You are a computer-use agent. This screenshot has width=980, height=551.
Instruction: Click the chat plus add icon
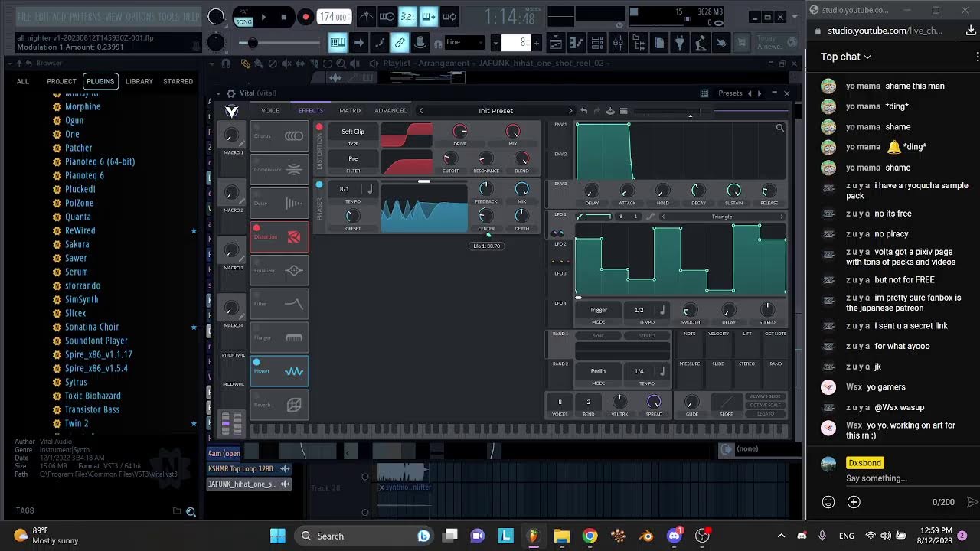pos(854,502)
